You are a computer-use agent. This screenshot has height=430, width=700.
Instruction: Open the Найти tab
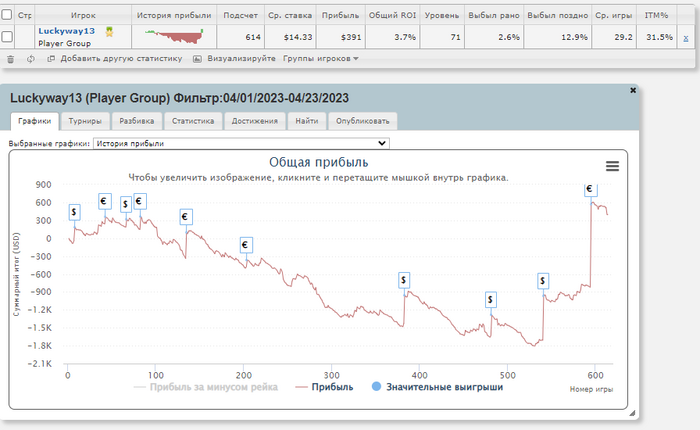coord(307,121)
